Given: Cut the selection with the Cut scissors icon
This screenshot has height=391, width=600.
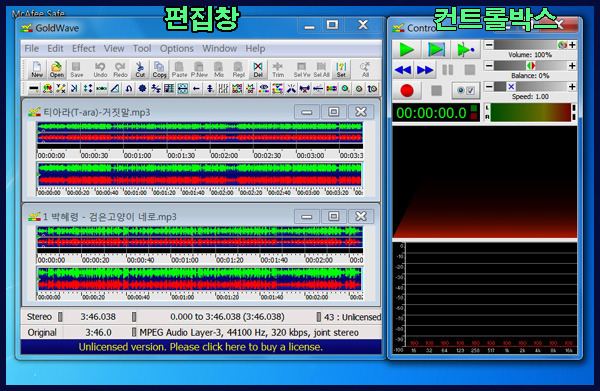Looking at the screenshot, I should [x=140, y=69].
